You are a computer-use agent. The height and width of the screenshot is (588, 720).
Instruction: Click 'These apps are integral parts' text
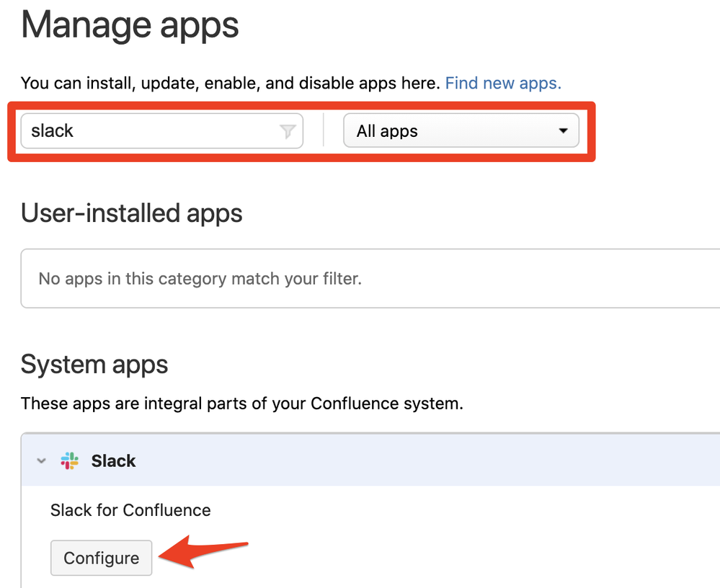tap(242, 404)
